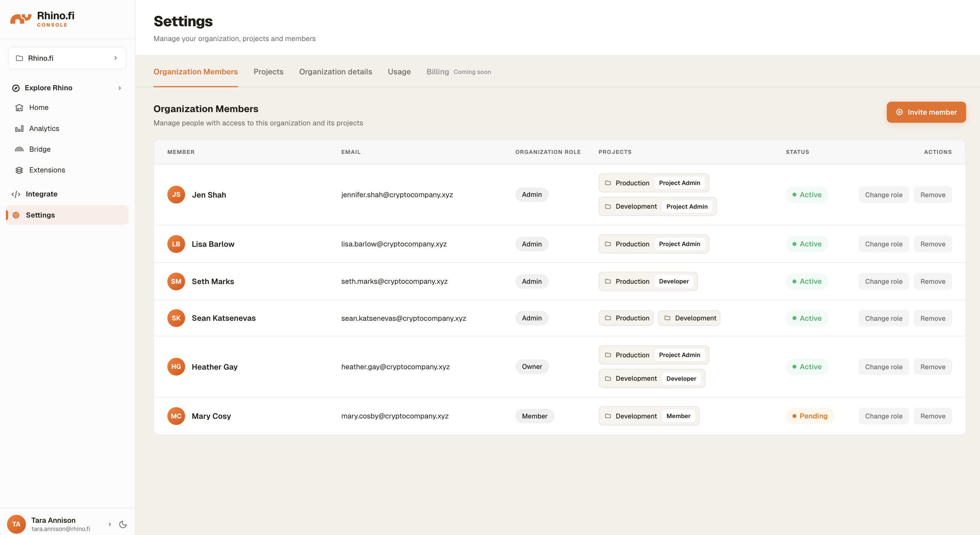Click the LB avatar for Lisa Barlow
The image size is (980, 535).
[176, 244]
